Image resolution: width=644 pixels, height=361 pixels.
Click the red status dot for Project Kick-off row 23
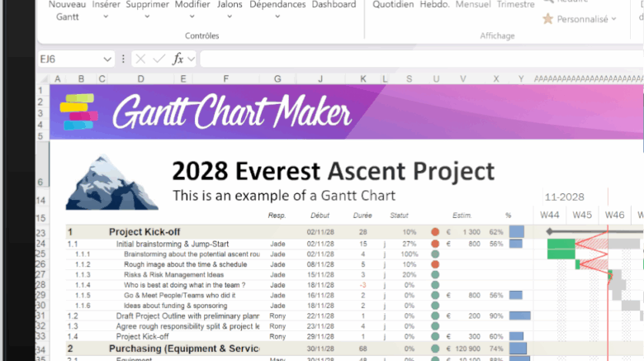435,232
